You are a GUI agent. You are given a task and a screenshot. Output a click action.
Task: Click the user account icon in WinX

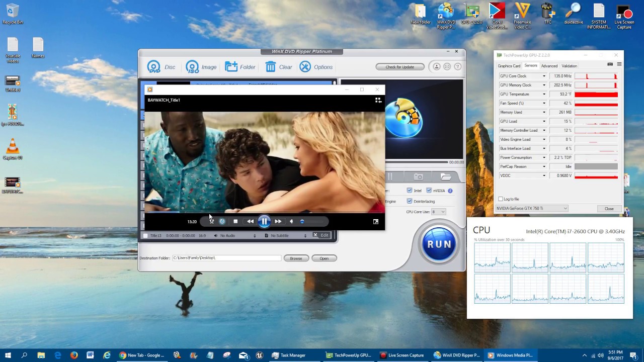coord(437,67)
